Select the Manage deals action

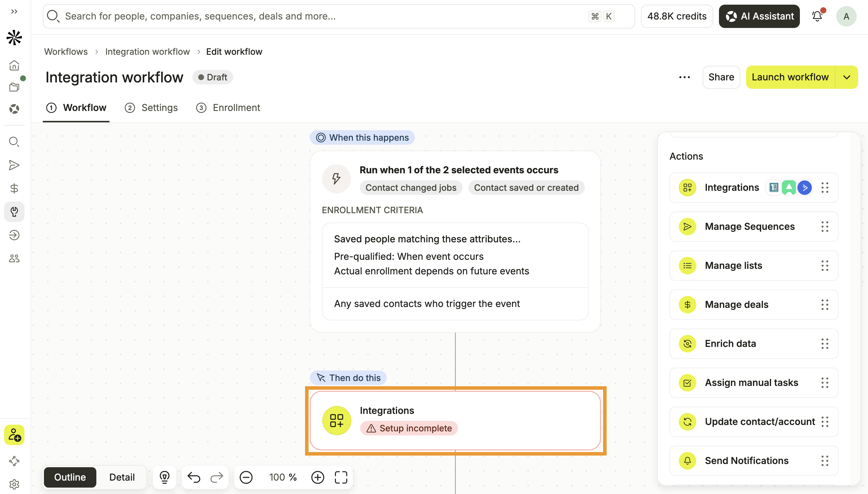pos(754,305)
